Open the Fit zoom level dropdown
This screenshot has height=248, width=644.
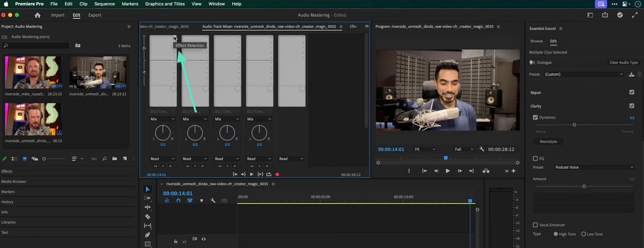click(425, 149)
